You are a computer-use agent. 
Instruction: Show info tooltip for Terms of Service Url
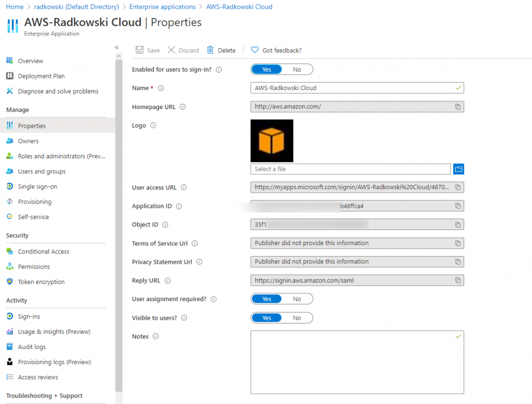194,243
